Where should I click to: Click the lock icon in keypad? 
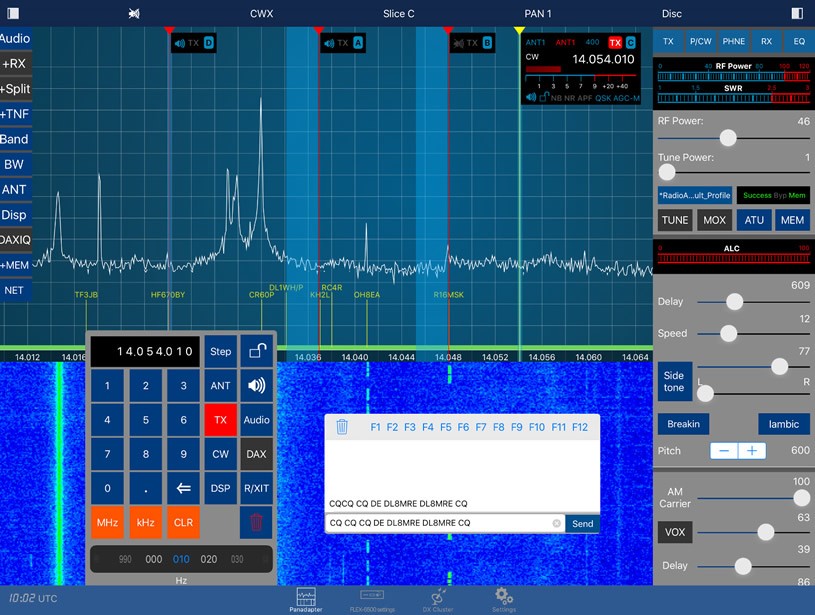[257, 351]
